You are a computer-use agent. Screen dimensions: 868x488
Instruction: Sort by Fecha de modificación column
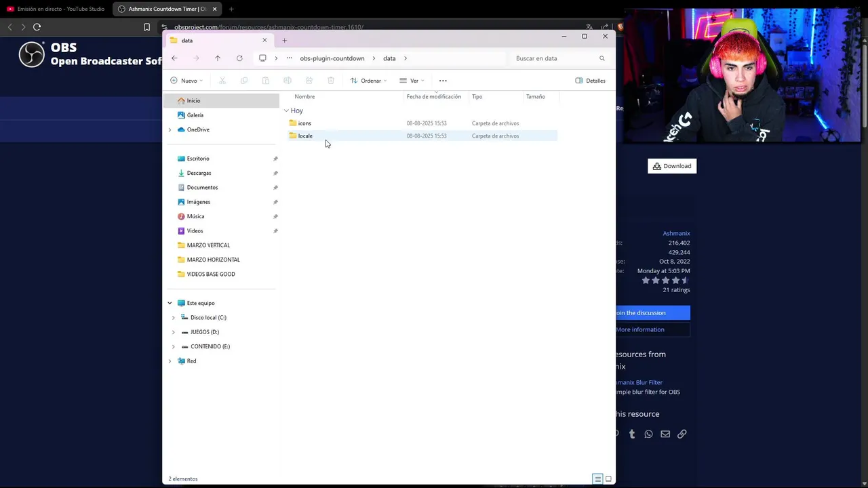pos(434,97)
